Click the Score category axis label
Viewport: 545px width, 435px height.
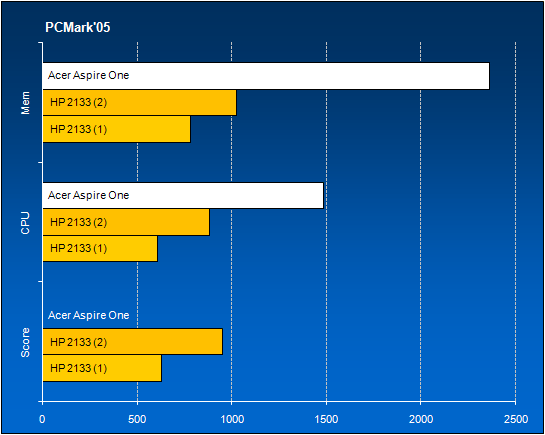click(25, 342)
